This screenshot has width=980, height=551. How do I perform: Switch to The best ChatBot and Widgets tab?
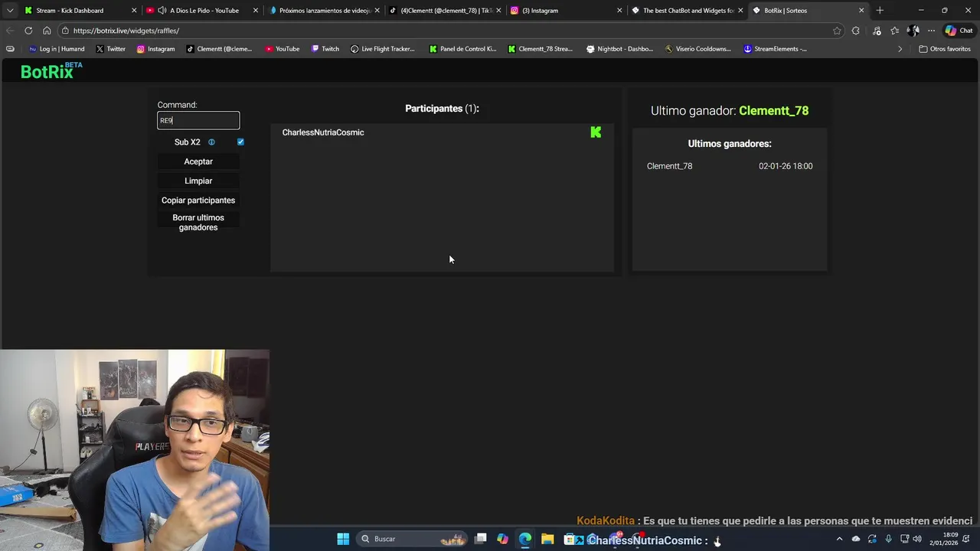tap(687, 11)
